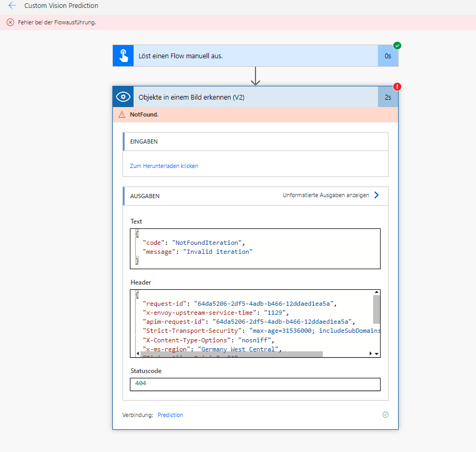Go back using the left arrow icon

click(12, 5)
